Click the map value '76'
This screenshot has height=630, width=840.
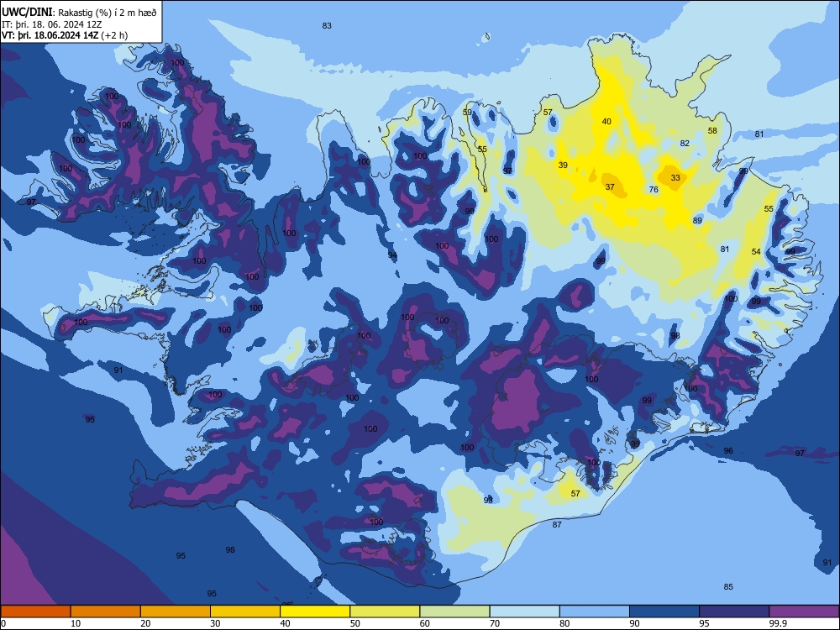tap(654, 190)
